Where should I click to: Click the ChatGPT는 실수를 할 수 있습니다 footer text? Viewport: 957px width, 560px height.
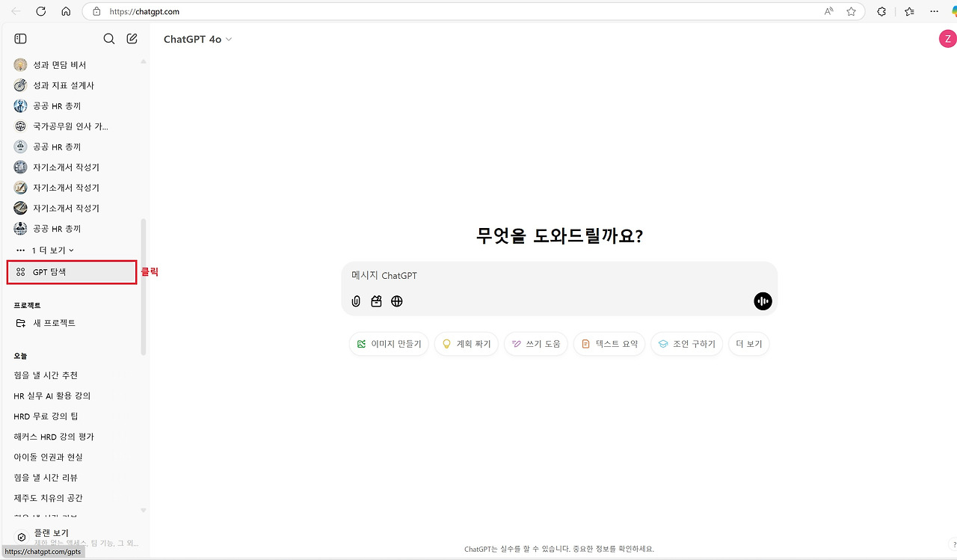(559, 549)
